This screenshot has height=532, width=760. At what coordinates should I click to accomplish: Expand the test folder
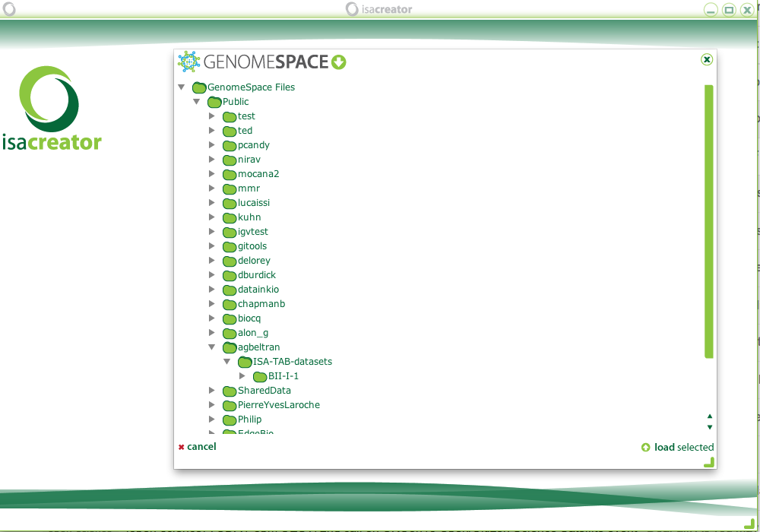coord(212,116)
